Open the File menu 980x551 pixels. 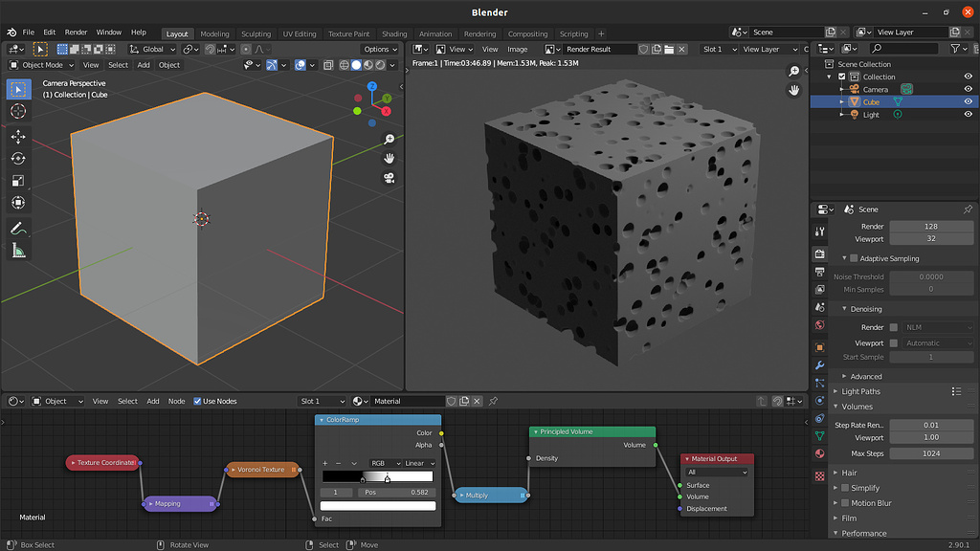29,33
